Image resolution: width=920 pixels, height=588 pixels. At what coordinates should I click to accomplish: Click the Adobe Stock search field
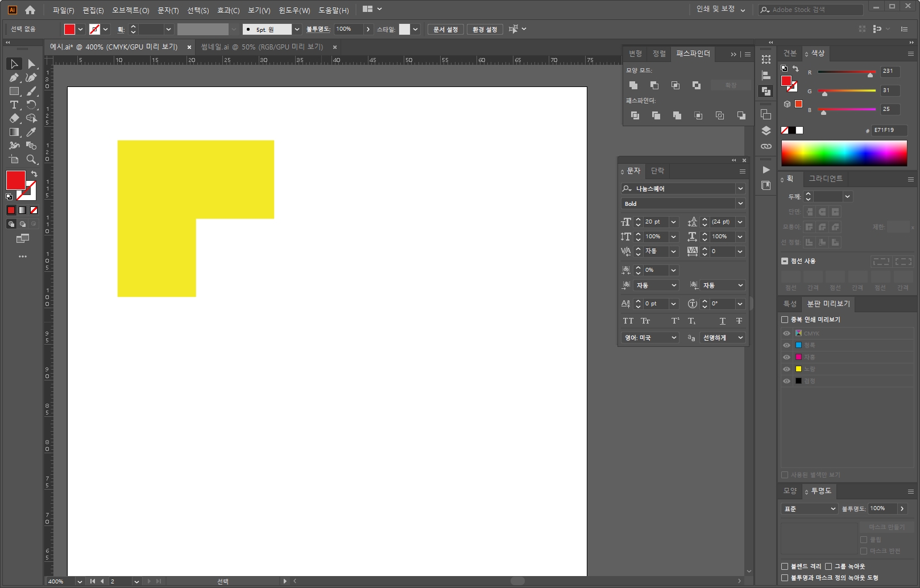(811, 10)
